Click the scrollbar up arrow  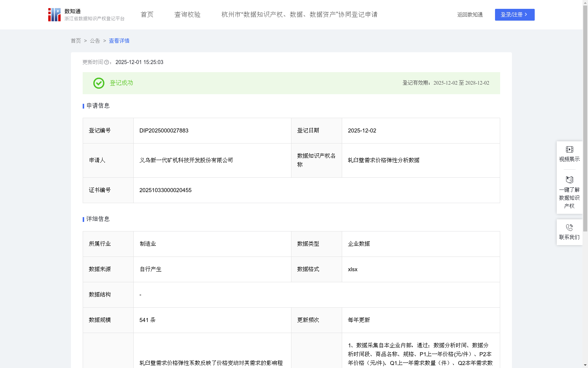pyautogui.click(x=585, y=3)
